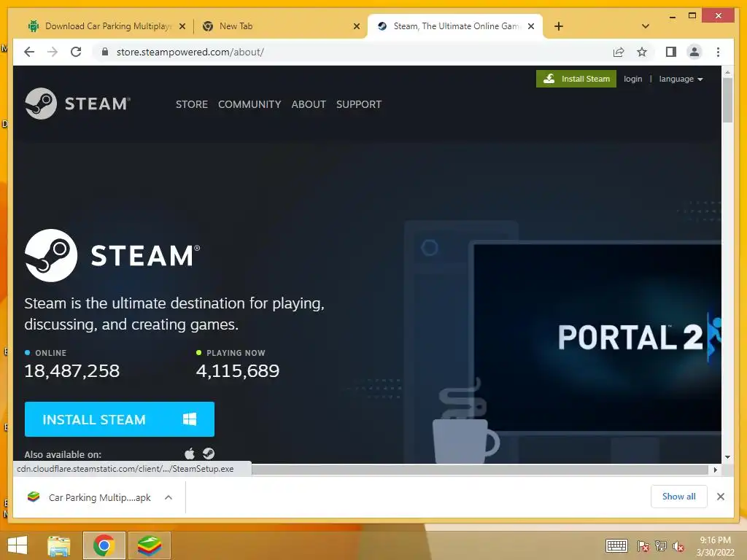
Task: Close the downloads bar
Action: 720,497
